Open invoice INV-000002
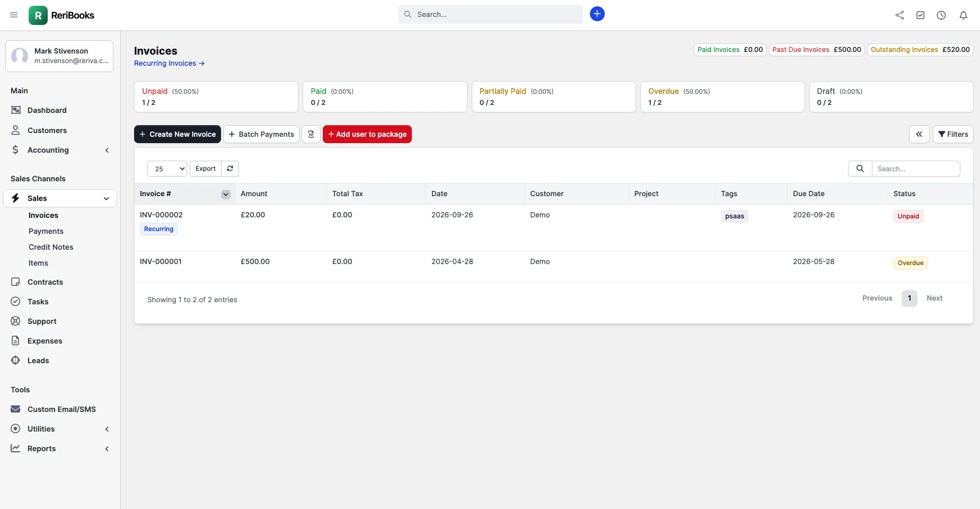This screenshot has width=980, height=509. point(161,215)
